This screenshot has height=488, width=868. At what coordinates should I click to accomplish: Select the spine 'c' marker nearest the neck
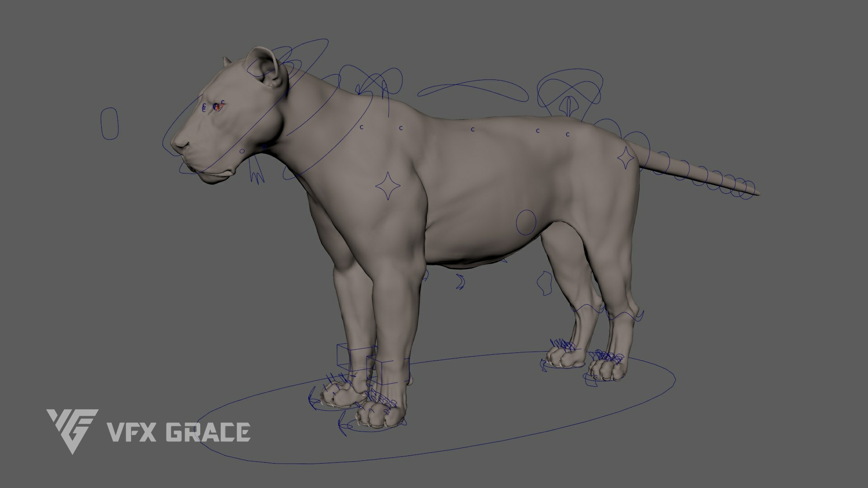(362, 127)
